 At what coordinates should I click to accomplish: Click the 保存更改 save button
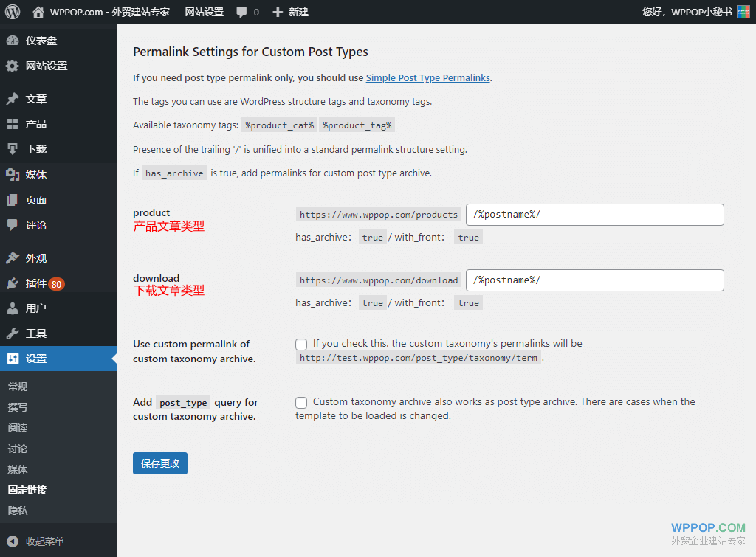tap(160, 463)
